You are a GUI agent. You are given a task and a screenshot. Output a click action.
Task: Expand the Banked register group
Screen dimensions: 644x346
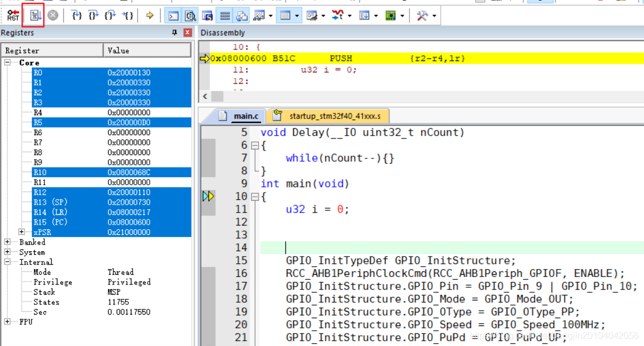click(x=7, y=242)
